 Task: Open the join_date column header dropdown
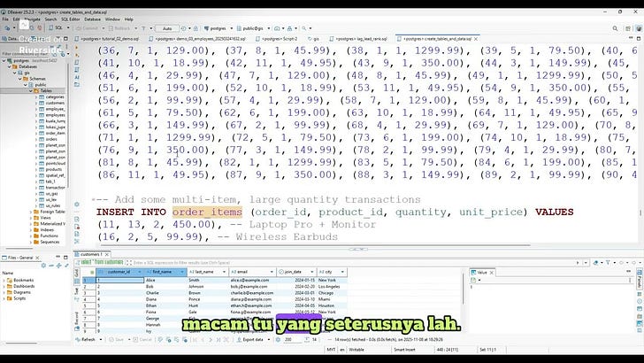tap(311, 272)
